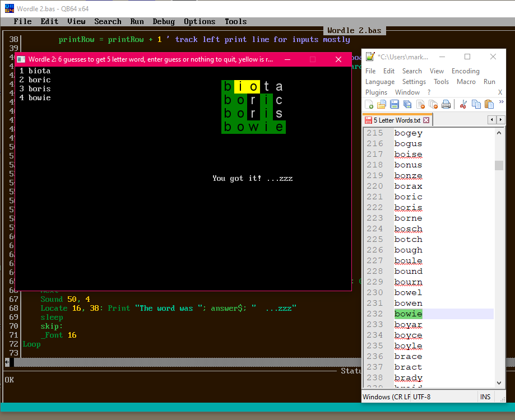The width and height of the screenshot is (515, 420).
Task: Open the Notepad++ Window menu
Action: tap(407, 92)
